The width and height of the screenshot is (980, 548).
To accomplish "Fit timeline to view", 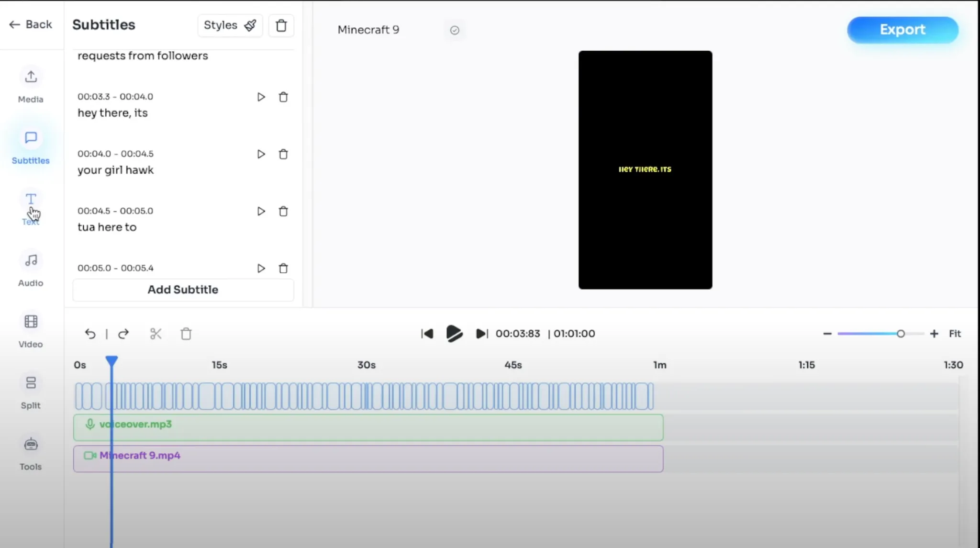I will coord(955,334).
